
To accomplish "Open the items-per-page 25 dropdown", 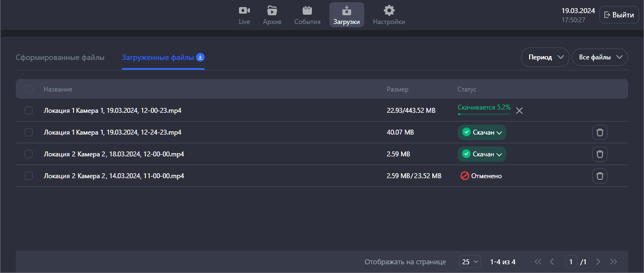I will coord(470,262).
